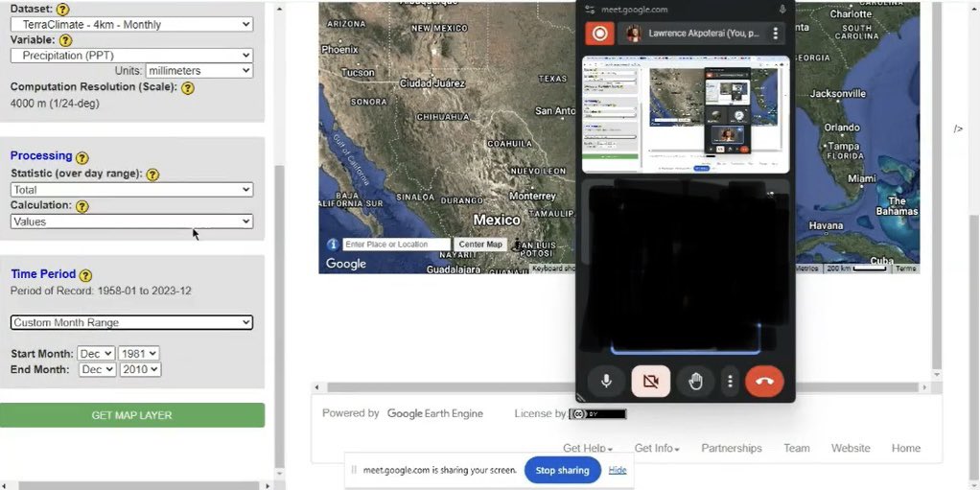The image size is (980, 490).
Task: End the Meet call with red button
Action: coord(764,382)
